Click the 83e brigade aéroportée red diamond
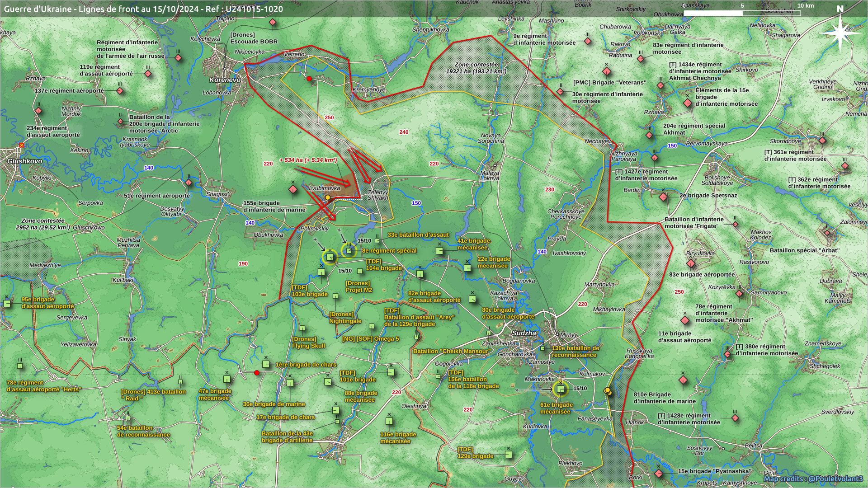This screenshot has width=868, height=488. [x=691, y=263]
